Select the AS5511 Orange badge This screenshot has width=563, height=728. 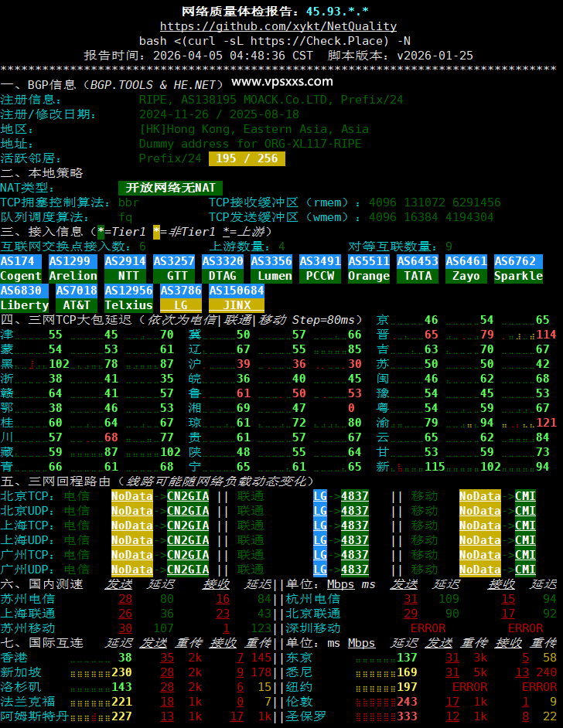(369, 269)
